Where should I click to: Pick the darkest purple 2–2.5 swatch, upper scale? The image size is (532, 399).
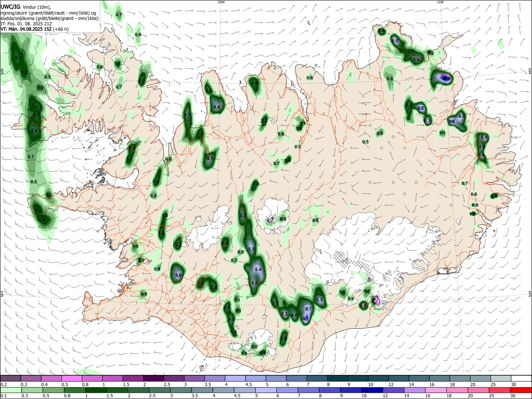[153, 379]
